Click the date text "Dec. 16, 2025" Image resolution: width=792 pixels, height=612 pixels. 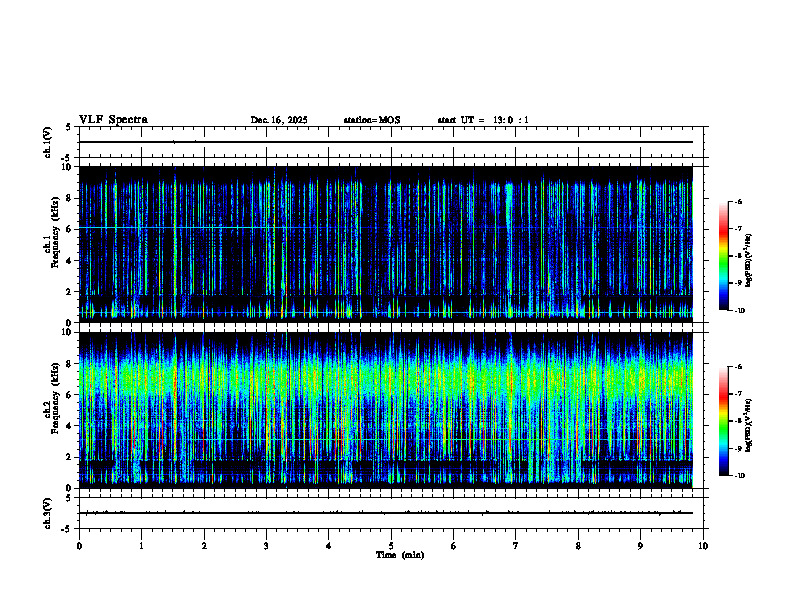tap(279, 120)
